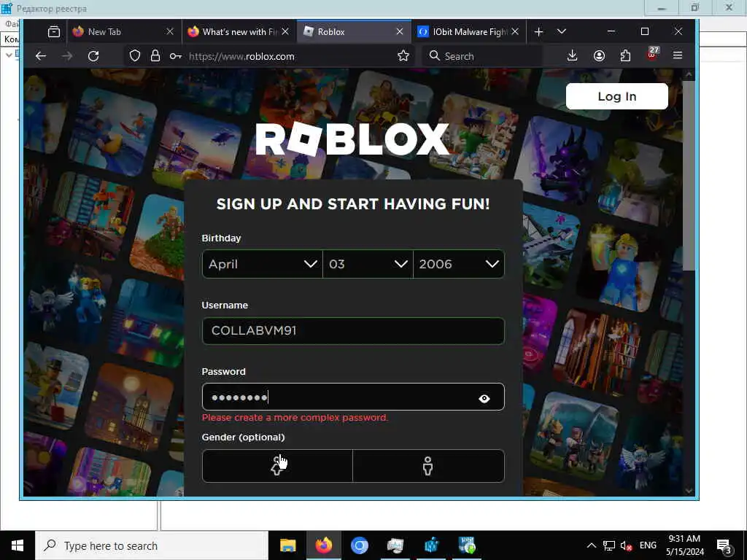Click extension icon with 27 badge
This screenshot has width=747, height=560.
(x=651, y=54)
